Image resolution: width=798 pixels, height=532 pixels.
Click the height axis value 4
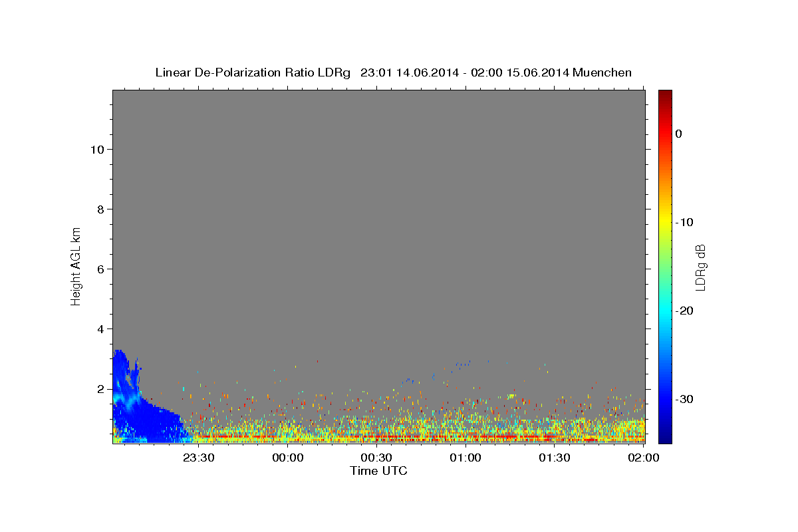click(x=100, y=329)
